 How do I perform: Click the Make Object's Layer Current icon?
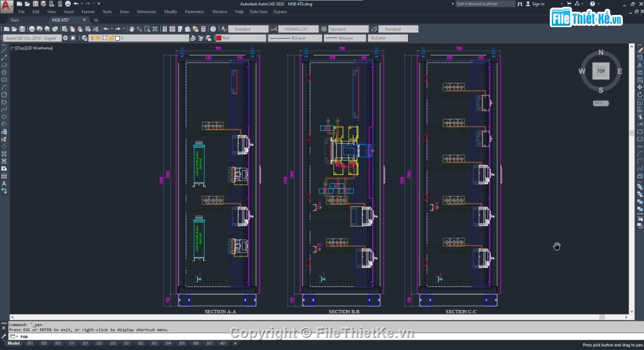point(193,38)
